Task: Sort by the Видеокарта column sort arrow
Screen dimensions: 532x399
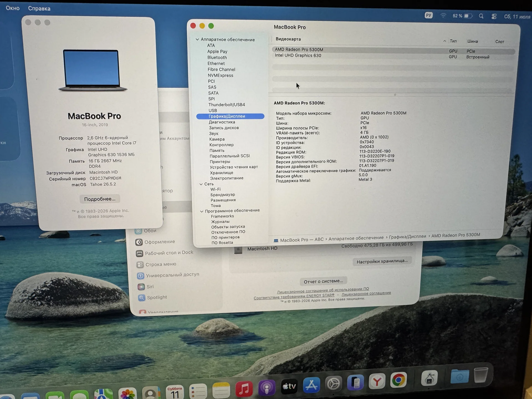Action: (x=444, y=41)
